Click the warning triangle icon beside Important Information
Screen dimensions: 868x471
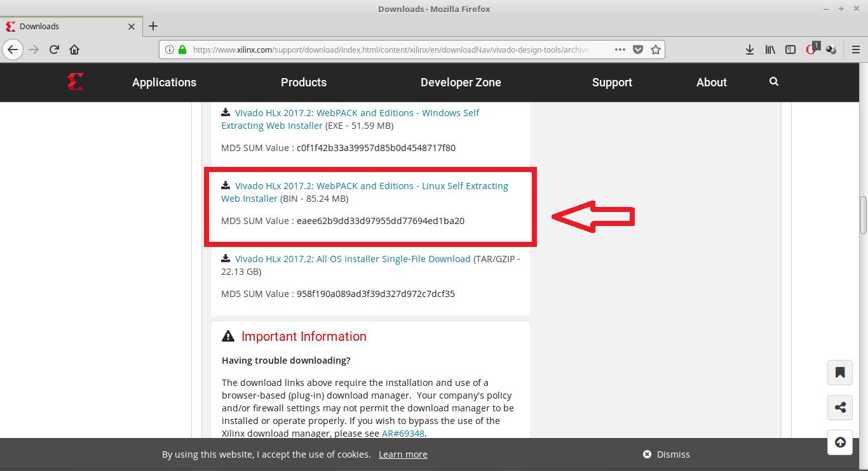pyautogui.click(x=228, y=336)
